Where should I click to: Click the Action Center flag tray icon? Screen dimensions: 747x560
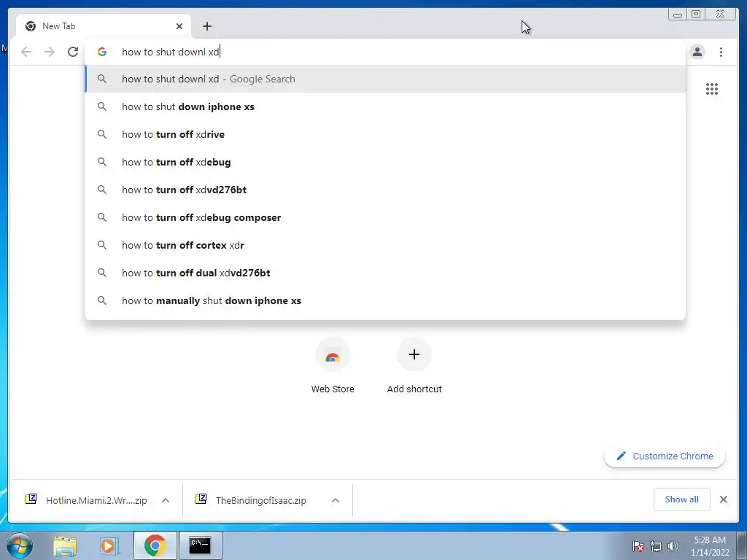tap(638, 546)
